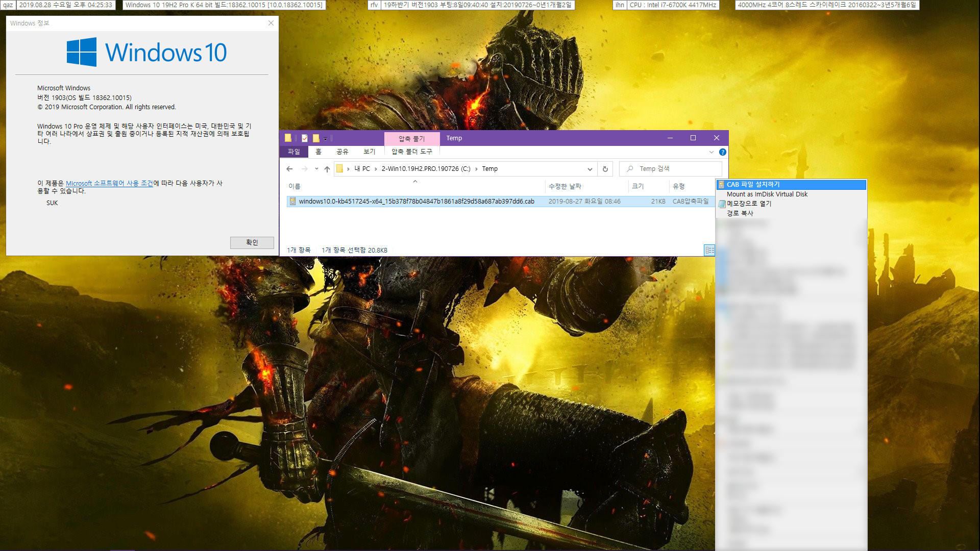Click the folder icon in address bar

coord(340,169)
